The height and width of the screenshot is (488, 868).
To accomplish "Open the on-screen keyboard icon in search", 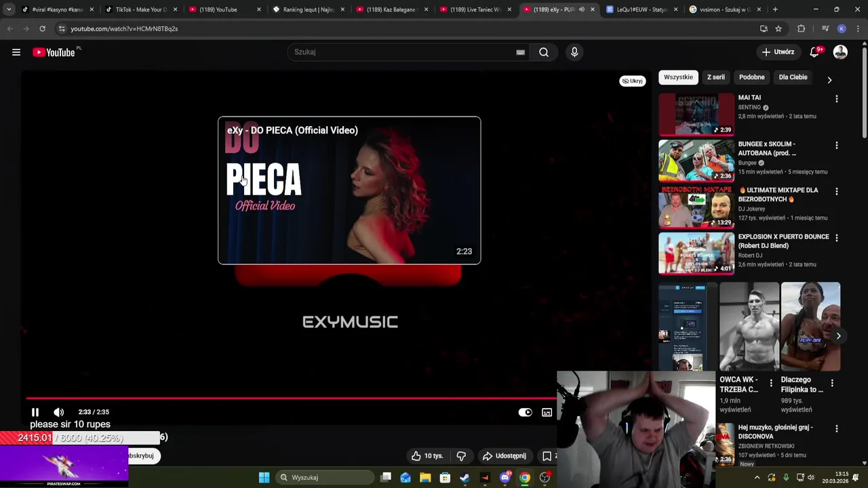I will [520, 52].
